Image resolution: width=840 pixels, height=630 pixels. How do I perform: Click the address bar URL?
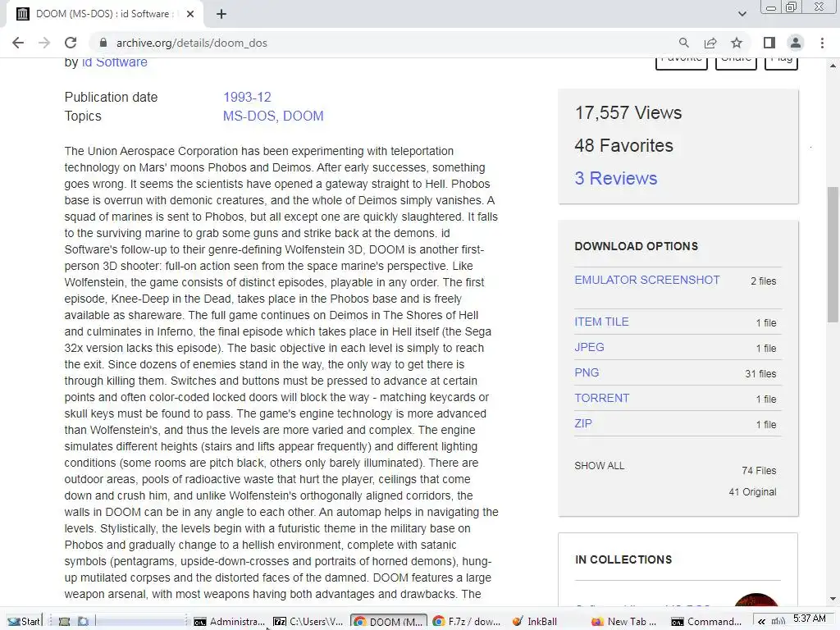(191, 43)
